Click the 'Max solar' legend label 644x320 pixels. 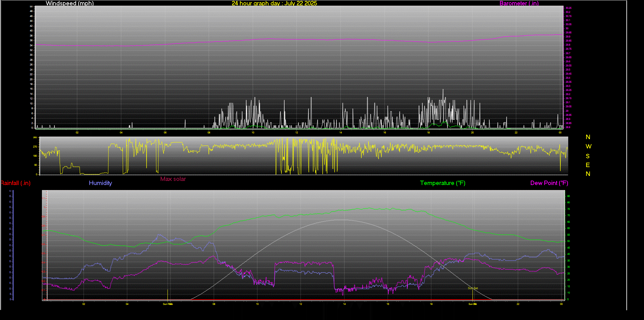tap(173, 179)
